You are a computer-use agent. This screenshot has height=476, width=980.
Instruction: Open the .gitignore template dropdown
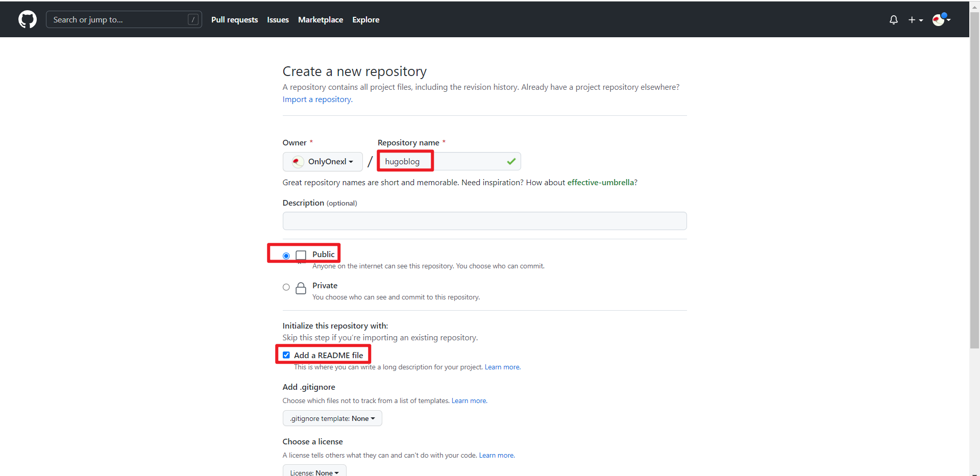coord(332,418)
